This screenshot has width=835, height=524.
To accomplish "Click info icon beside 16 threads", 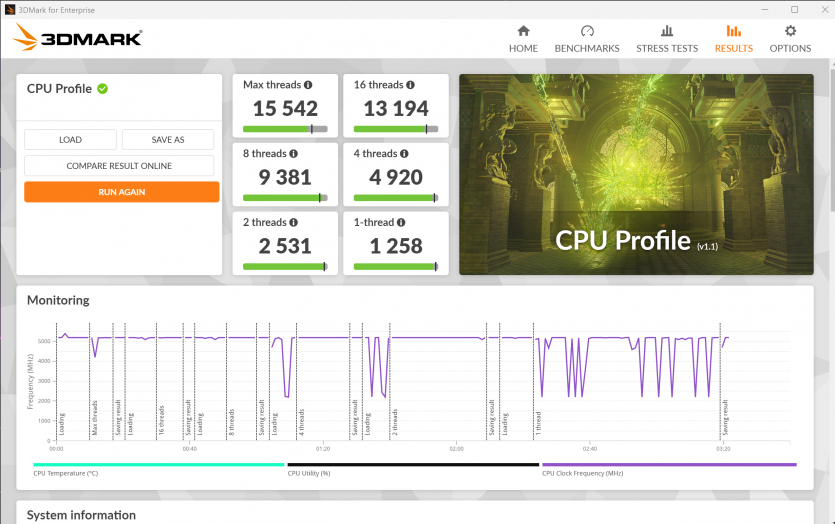I will coord(411,85).
